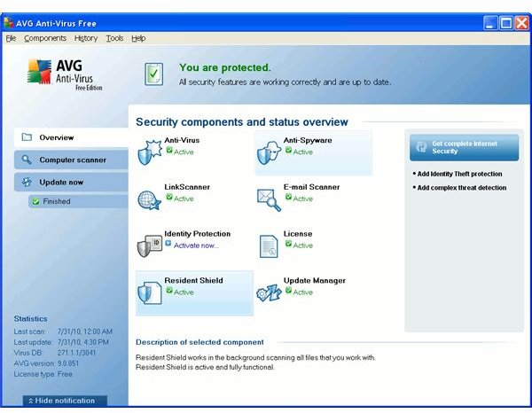Open the E-mail Scanner envelope icon

point(269,200)
